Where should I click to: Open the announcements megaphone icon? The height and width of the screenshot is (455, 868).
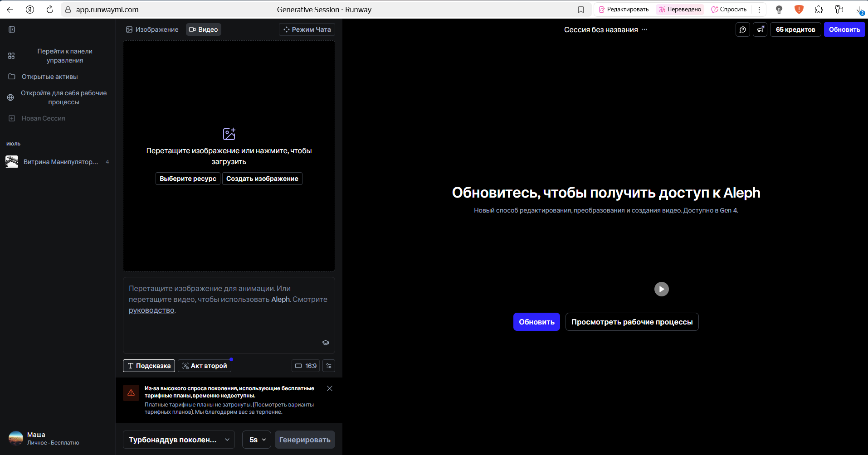[760, 29]
